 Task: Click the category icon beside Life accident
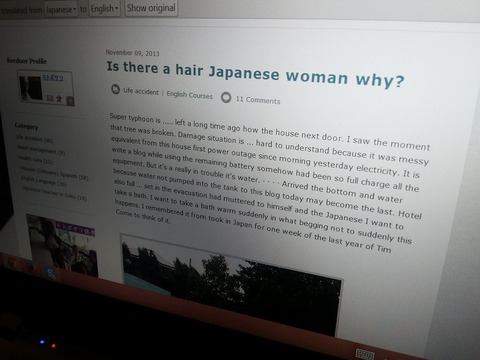click(115, 89)
